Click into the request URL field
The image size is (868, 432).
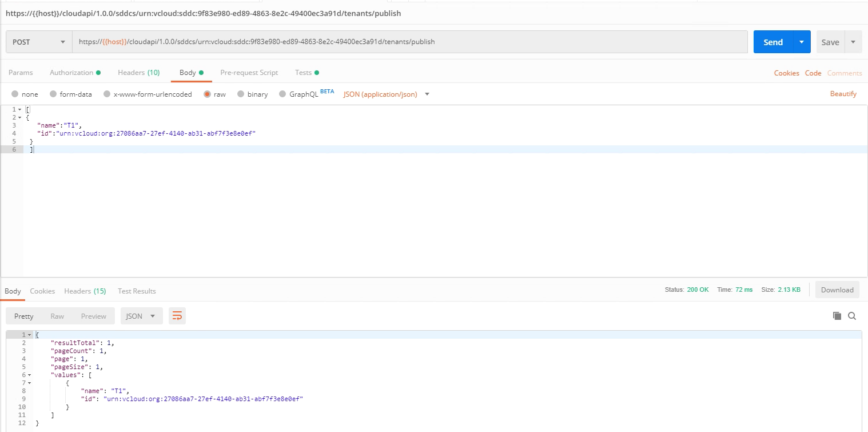tap(409, 42)
